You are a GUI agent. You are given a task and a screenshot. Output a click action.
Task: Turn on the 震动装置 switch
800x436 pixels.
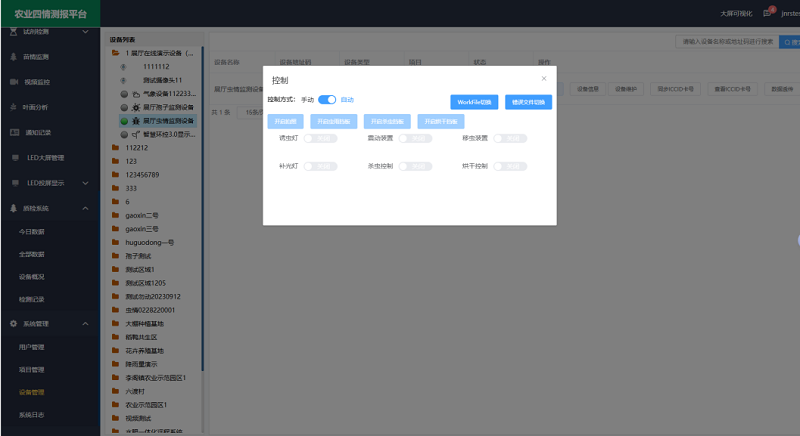(414, 139)
